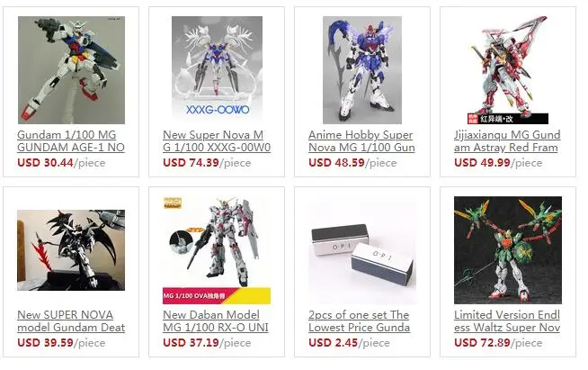Select the USD 72.89 price text
The image size is (588, 370).
pos(482,343)
